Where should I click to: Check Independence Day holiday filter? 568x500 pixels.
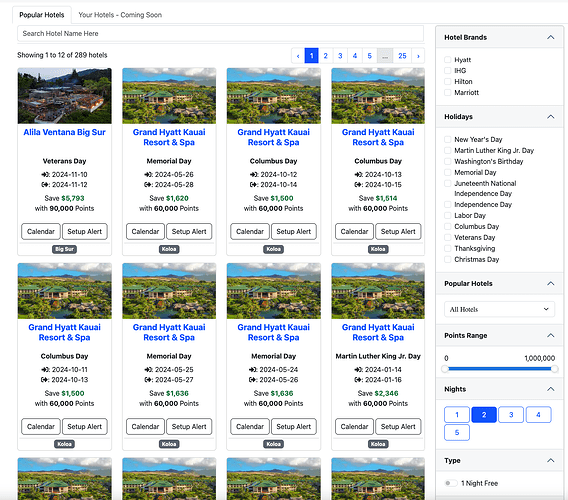pyautogui.click(x=448, y=205)
